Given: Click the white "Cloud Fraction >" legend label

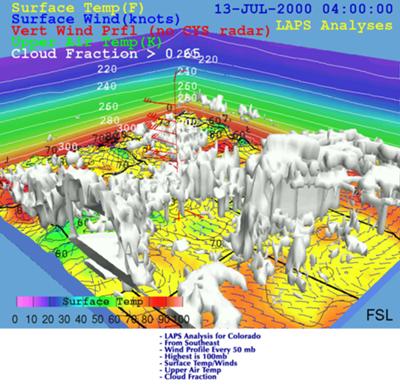Looking at the screenshot, I should pos(83,53).
